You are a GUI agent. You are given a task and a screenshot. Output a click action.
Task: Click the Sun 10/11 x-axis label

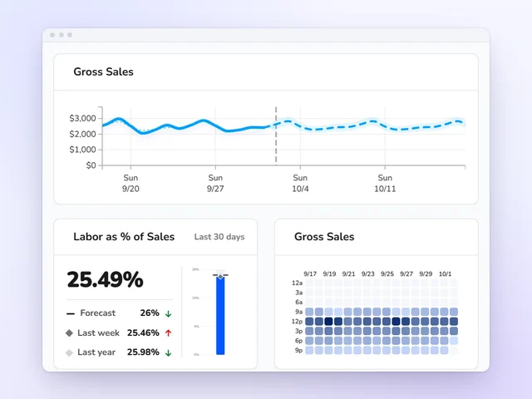pos(385,183)
